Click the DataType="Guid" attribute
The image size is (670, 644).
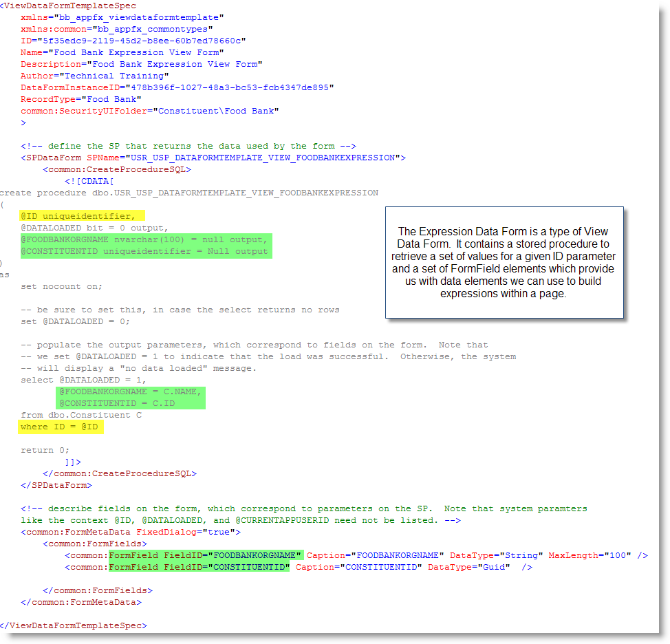(x=468, y=567)
